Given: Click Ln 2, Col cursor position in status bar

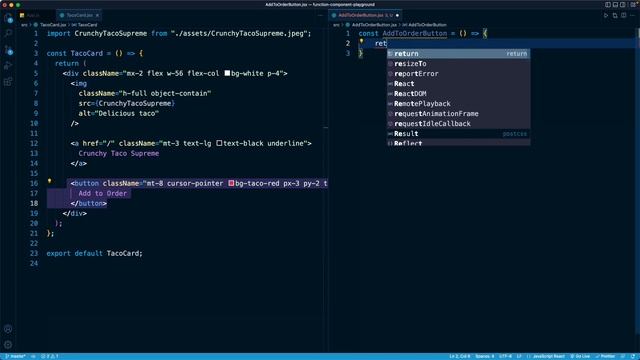Looking at the screenshot, I should [x=460, y=356].
